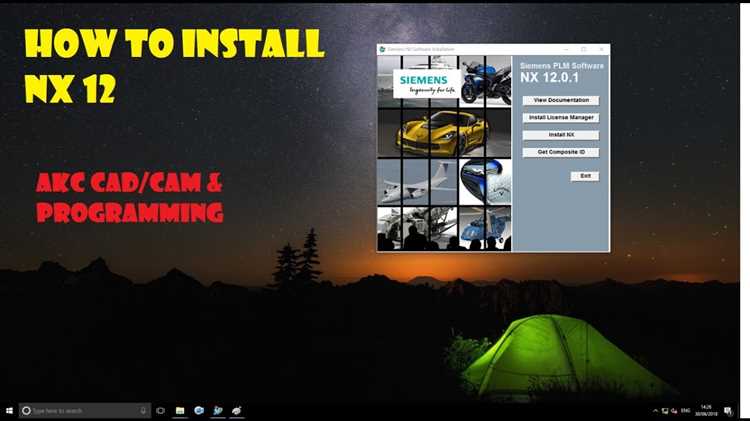
Task: Click the taskbar search box
Action: click(x=85, y=410)
